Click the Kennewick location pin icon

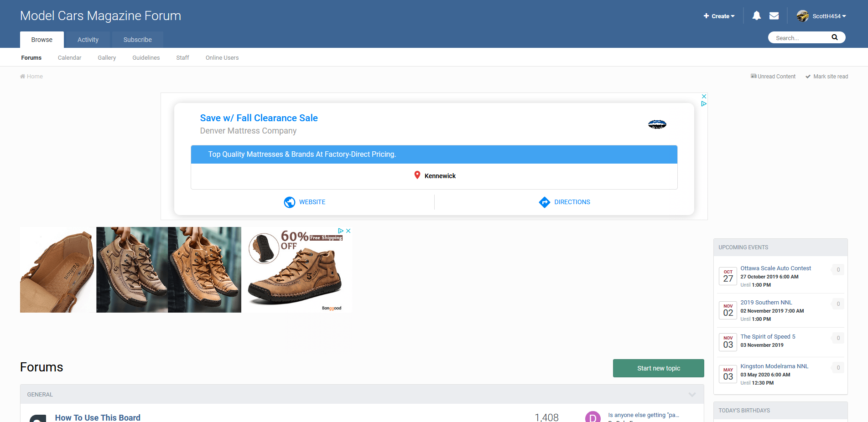point(417,175)
